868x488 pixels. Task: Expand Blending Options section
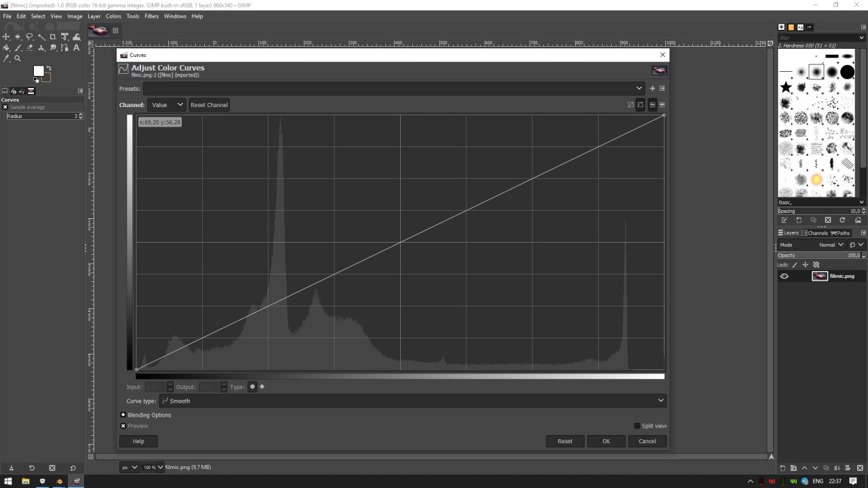click(123, 415)
